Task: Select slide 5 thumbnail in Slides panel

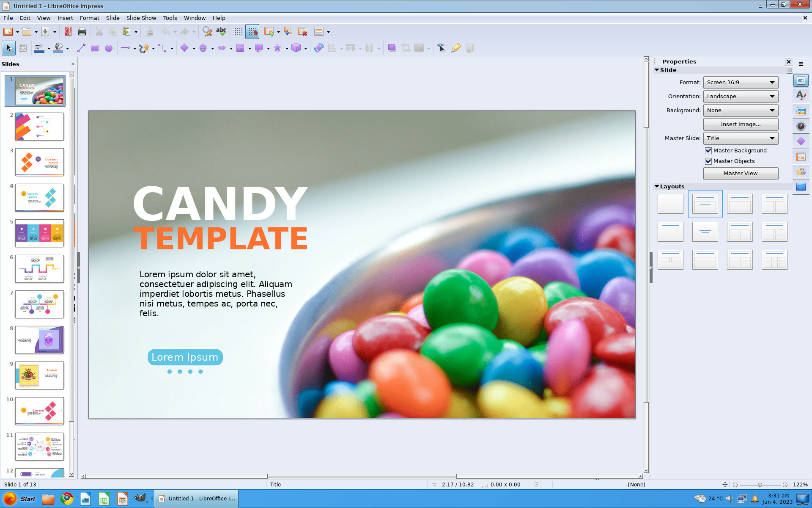Action: pyautogui.click(x=39, y=233)
